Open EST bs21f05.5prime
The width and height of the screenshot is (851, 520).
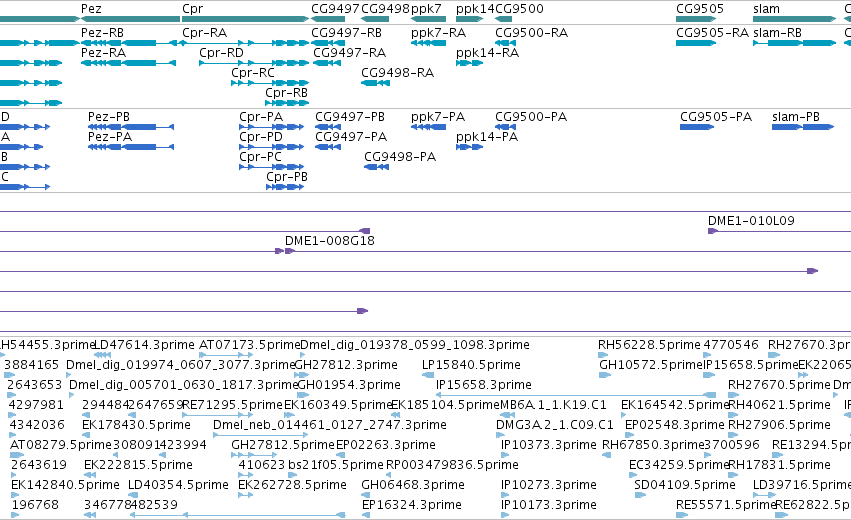336,465
